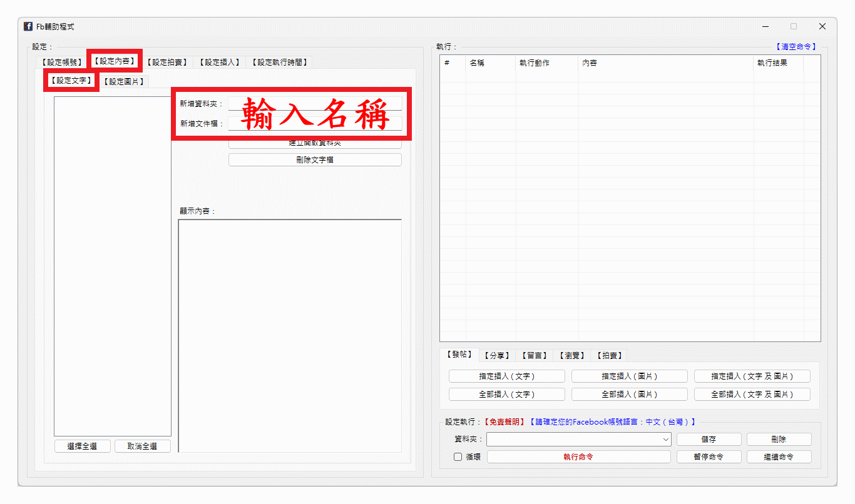Select the 【設定拍賣】 tab
855x504 pixels.
pos(167,63)
